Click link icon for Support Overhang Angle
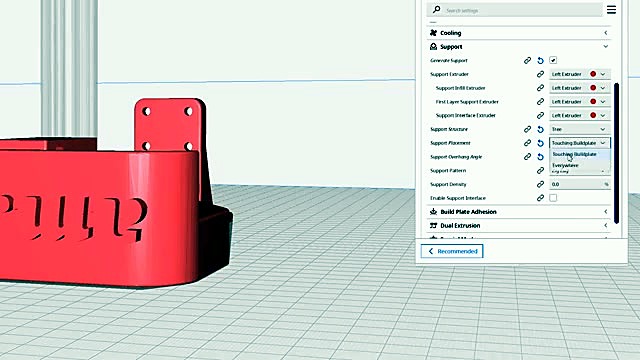Viewport: 640px width, 360px height. coord(527,157)
